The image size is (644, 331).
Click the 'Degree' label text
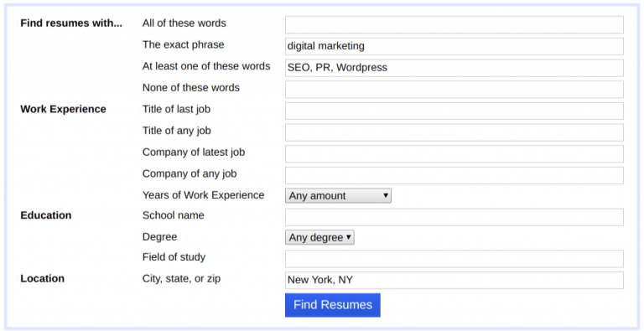click(160, 237)
